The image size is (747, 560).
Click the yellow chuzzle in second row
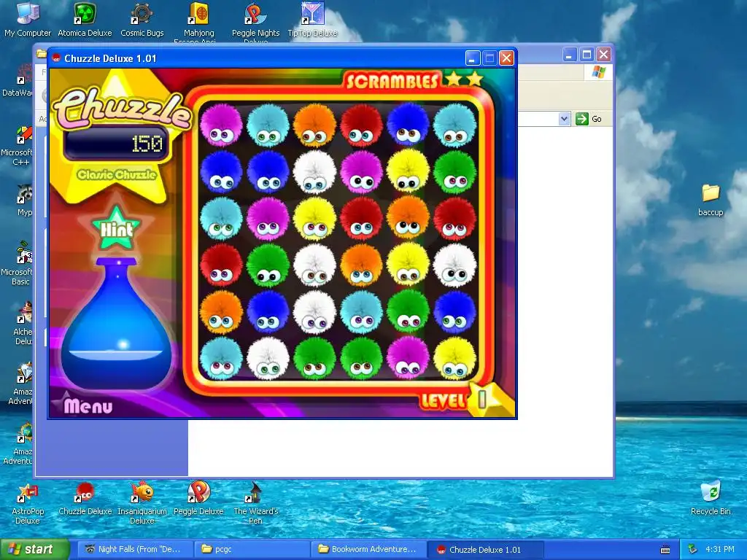[408, 171]
